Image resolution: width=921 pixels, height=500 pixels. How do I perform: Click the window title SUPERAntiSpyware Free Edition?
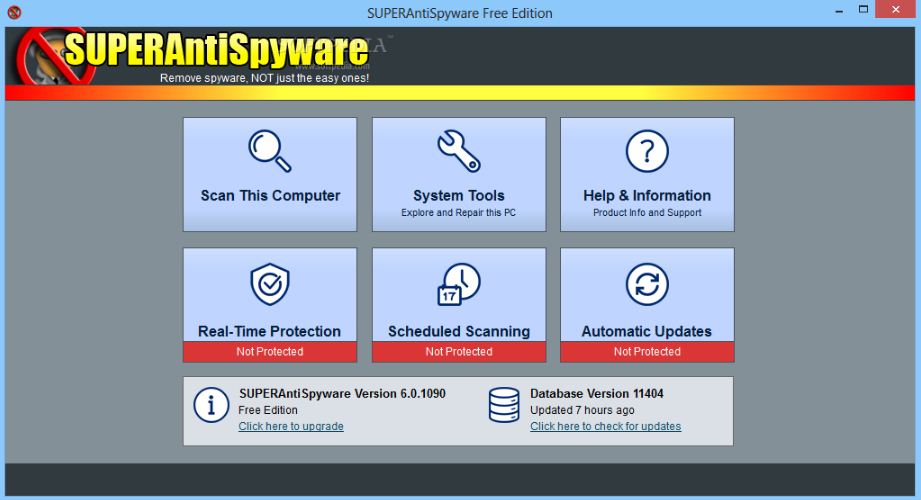tap(460, 13)
